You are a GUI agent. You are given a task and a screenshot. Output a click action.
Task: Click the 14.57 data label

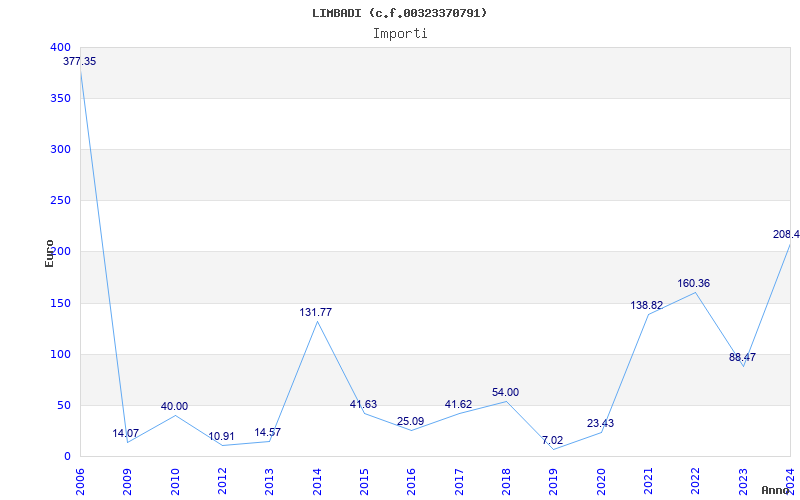(268, 433)
